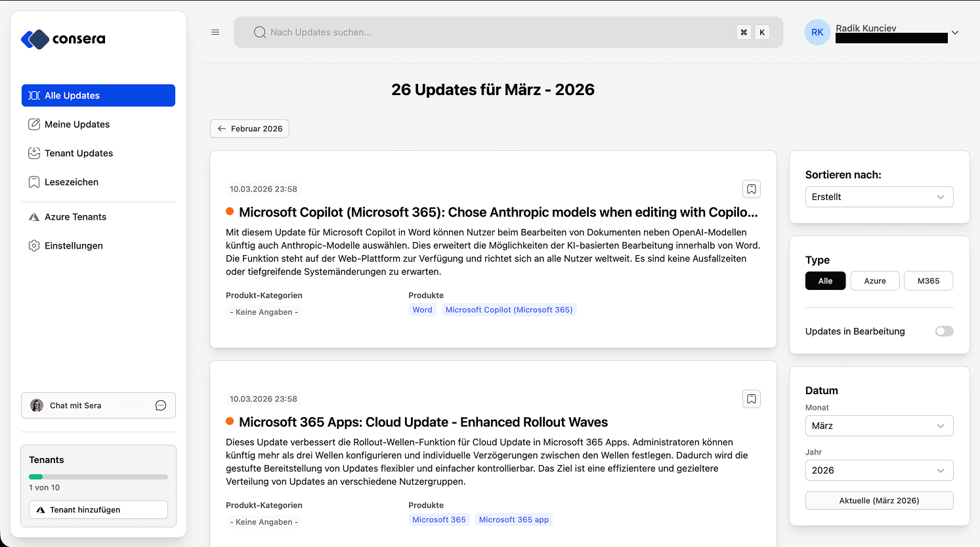This screenshot has height=547, width=980.
Task: Click Sera's avatar picture
Action: tap(37, 405)
